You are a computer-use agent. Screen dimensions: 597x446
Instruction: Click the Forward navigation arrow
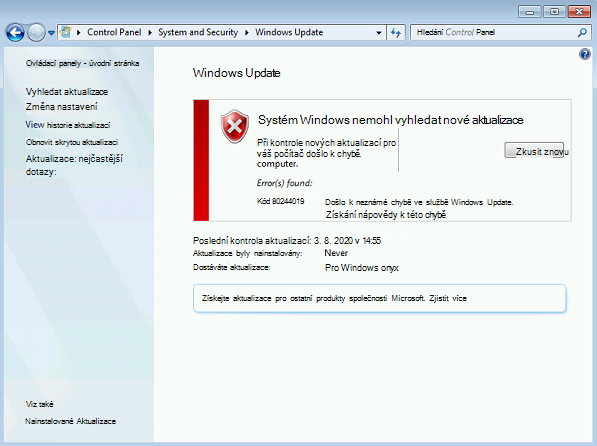(x=37, y=33)
